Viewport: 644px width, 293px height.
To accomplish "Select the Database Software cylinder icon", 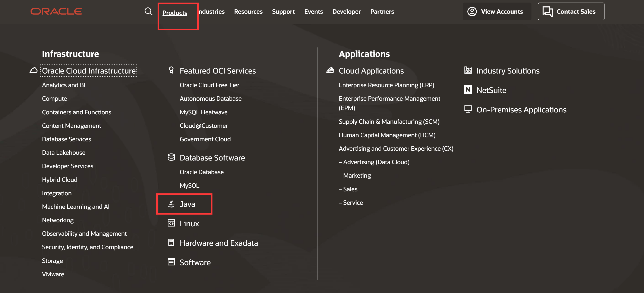I will 171,157.
